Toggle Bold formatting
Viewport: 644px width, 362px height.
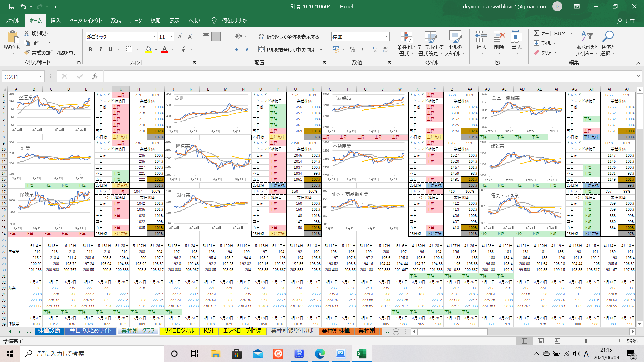90,50
